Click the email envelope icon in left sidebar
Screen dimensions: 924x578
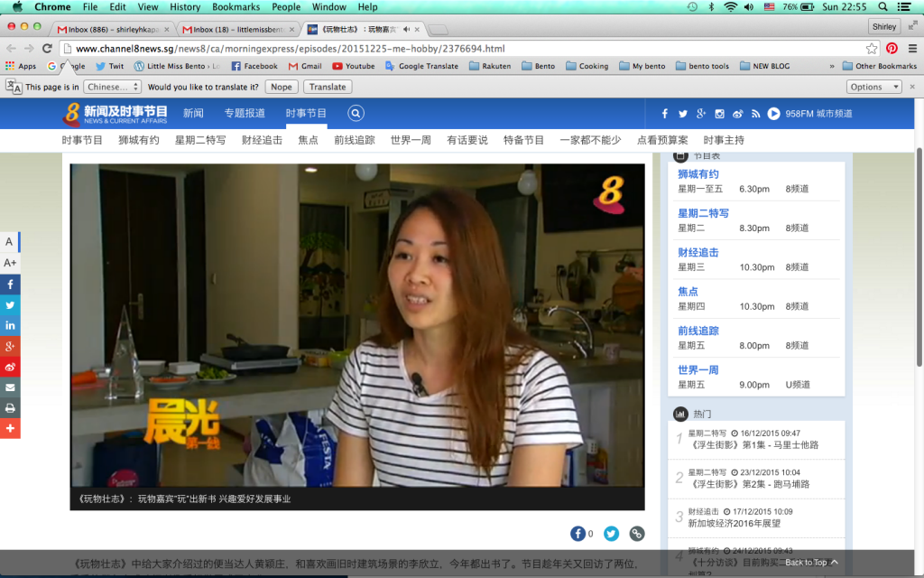[10, 387]
